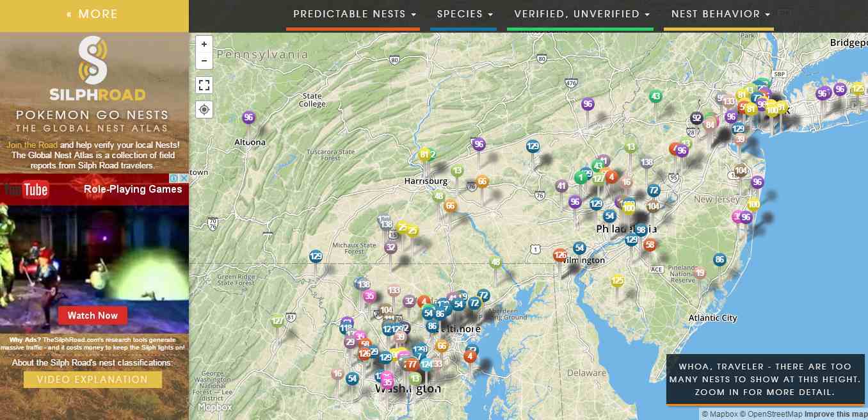
Task: Open the OpenStreetMap attribution link
Action: coord(771,414)
